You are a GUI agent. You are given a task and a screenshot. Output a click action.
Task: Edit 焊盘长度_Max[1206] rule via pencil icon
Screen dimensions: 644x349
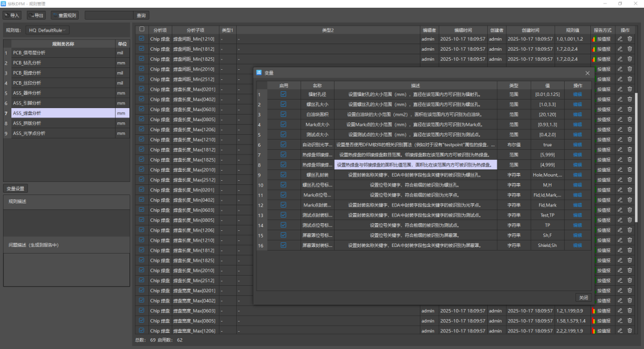[x=620, y=129]
